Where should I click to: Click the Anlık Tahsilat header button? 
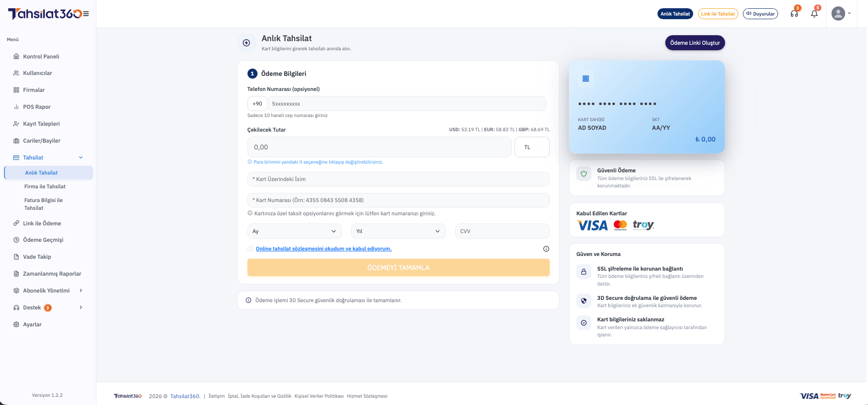[675, 14]
